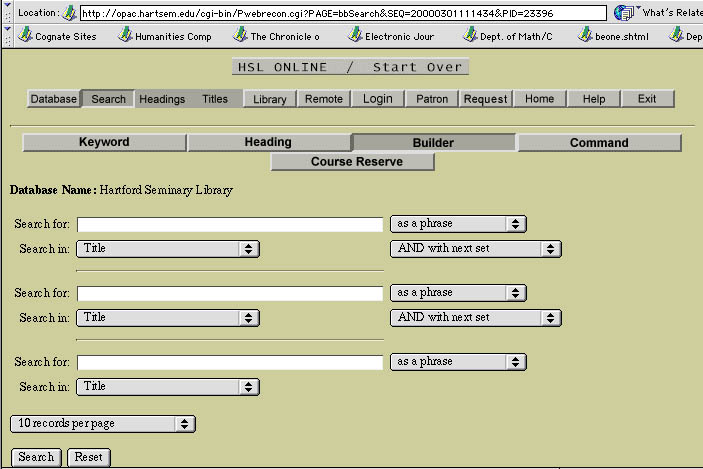Viewport: 703px width, 469px height.
Task: Open the Humanities Comp bookmark
Action: (165, 36)
